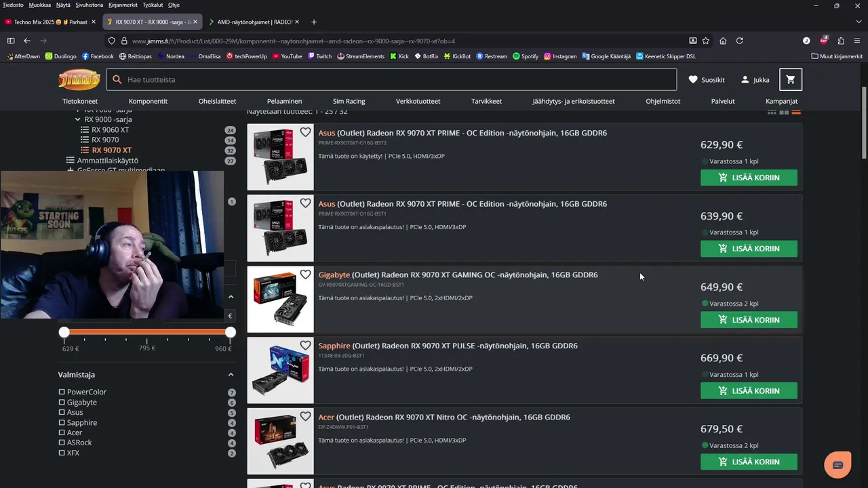Image resolution: width=868 pixels, height=488 pixels.
Task: Open the Jukka user account
Action: 755,79
